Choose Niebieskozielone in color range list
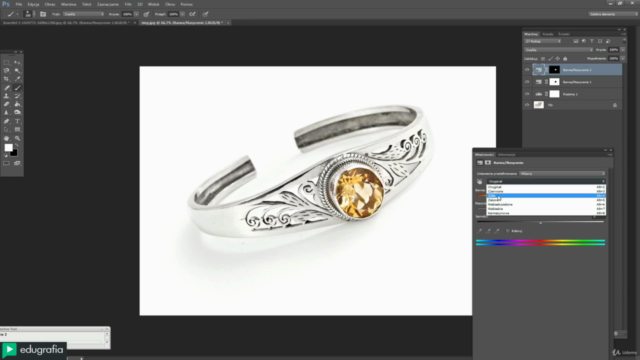This screenshot has width=640, height=360. click(x=546, y=204)
